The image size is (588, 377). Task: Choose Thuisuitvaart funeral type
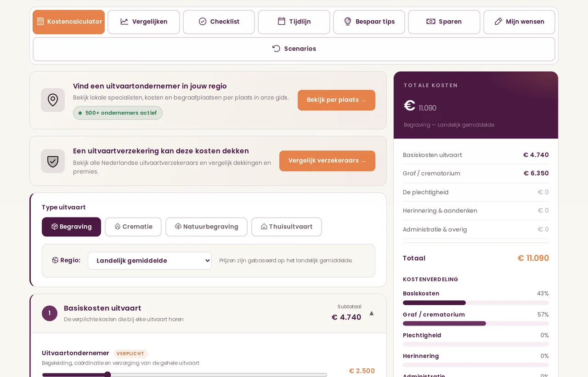point(287,227)
